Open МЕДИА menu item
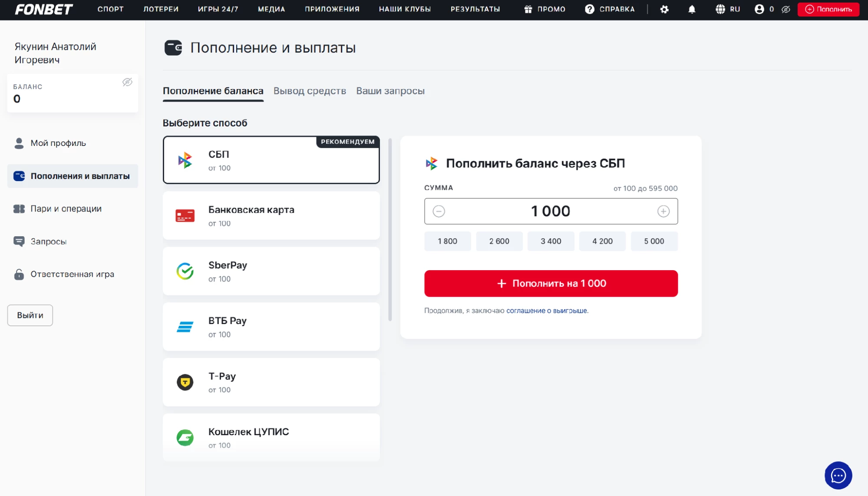The height and width of the screenshot is (496, 868). point(271,9)
